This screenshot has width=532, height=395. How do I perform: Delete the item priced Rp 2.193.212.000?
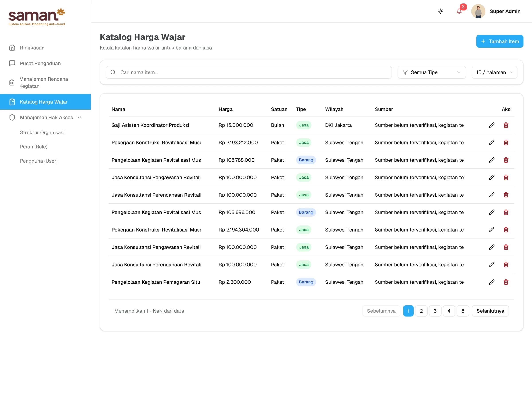pyautogui.click(x=506, y=143)
